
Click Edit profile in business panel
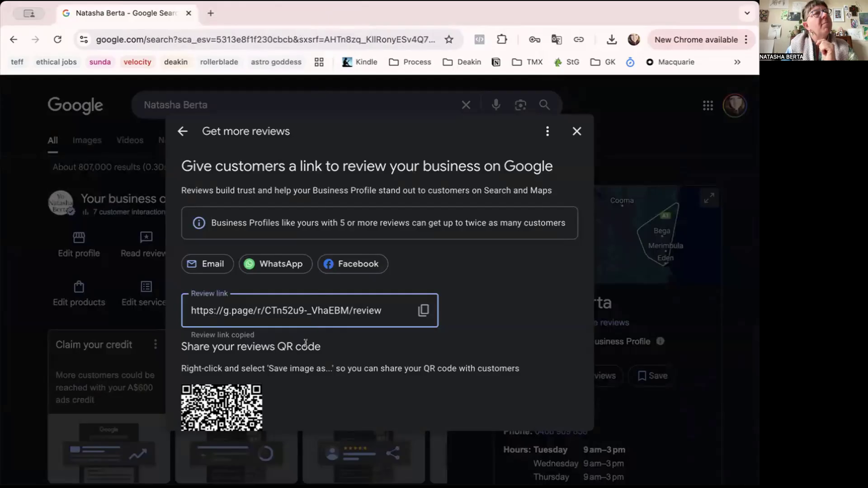(x=79, y=244)
